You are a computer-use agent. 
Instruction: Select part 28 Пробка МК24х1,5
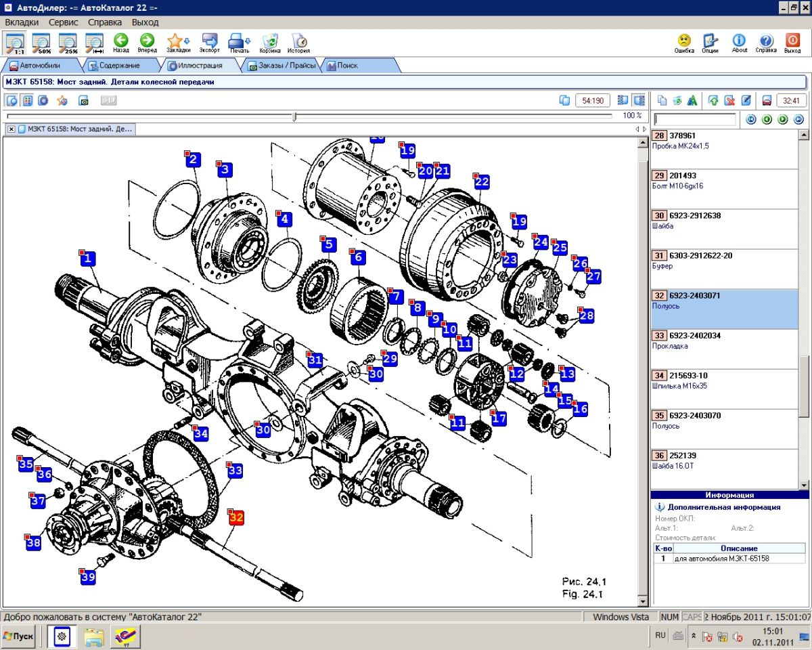click(725, 150)
